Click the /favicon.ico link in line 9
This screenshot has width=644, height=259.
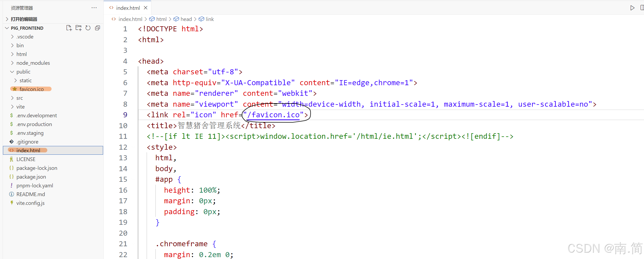tap(273, 115)
